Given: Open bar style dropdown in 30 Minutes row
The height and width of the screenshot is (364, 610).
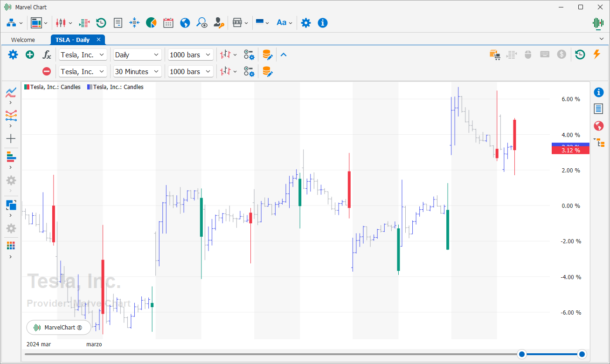Looking at the screenshot, I should coord(229,71).
